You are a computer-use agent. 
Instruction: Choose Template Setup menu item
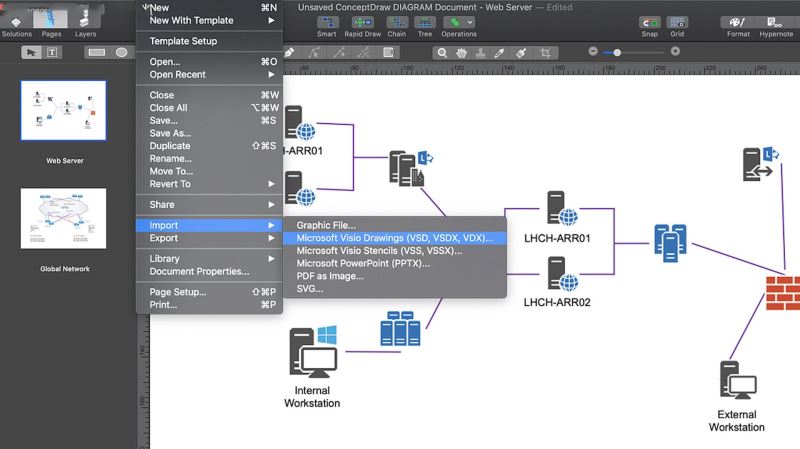(x=210, y=41)
